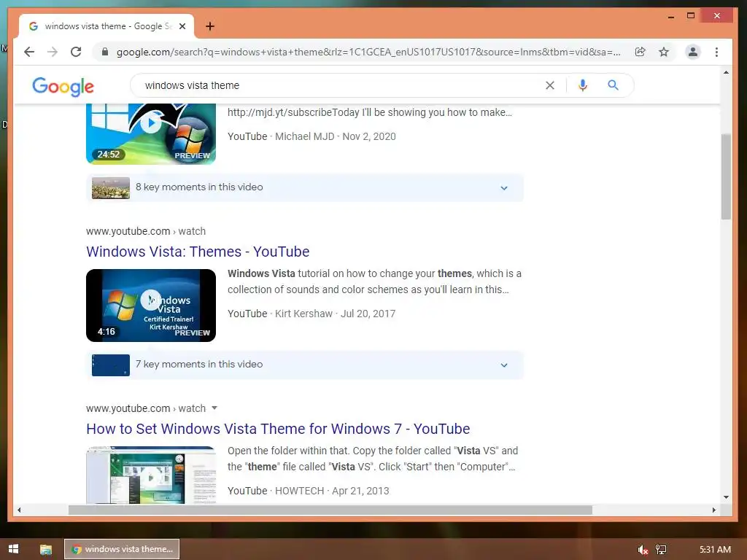Click text 'HOWTECH · Apr 21, 2013'

[332, 491]
